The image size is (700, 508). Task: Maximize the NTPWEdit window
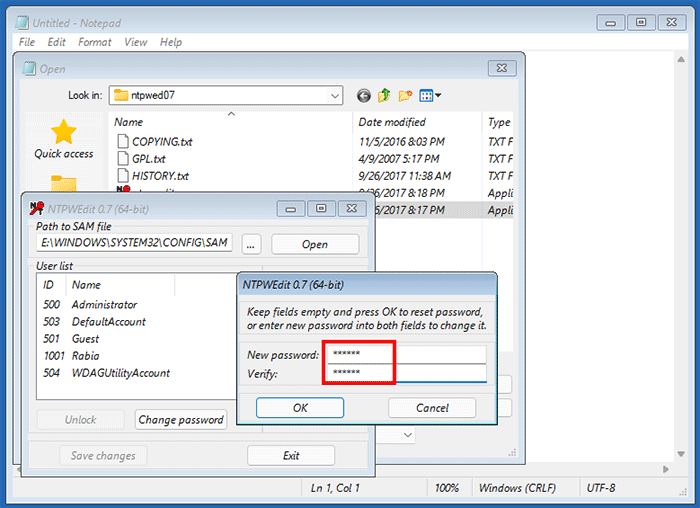[x=321, y=208]
